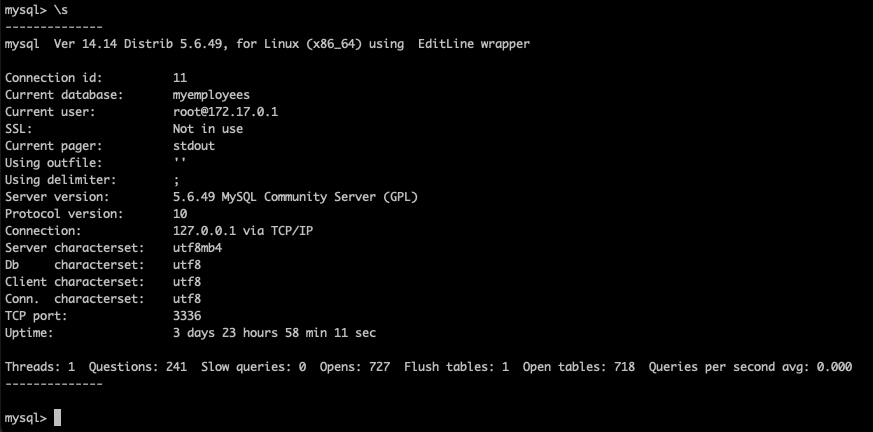873x432 pixels.
Task: Click the \s command on the first line
Action: [62, 9]
